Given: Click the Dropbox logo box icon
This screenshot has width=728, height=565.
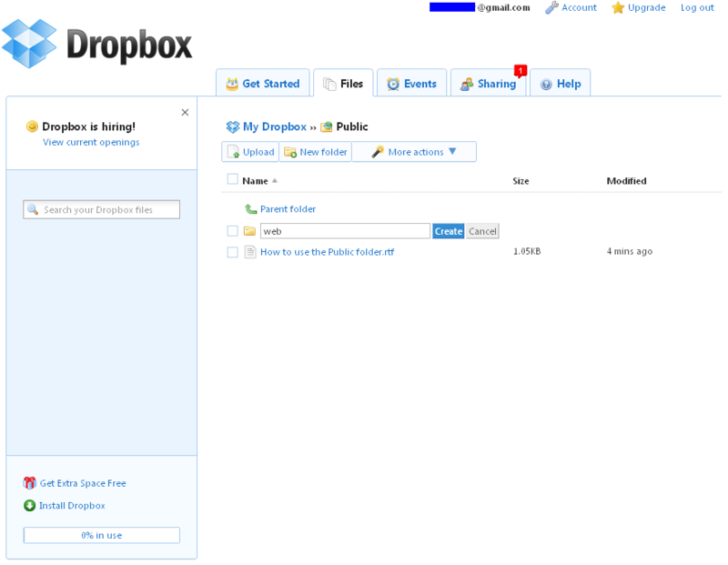Looking at the screenshot, I should click(x=29, y=44).
